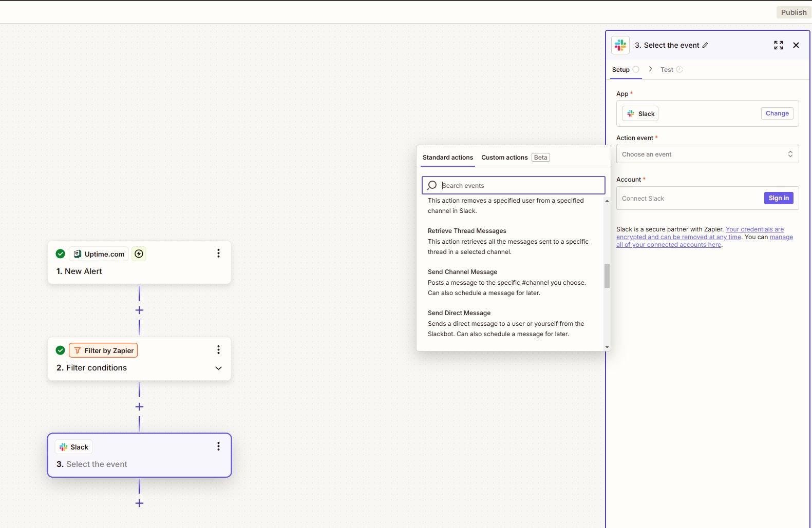Click the green check on Filter conditions step
The image size is (812, 528).
coord(60,350)
